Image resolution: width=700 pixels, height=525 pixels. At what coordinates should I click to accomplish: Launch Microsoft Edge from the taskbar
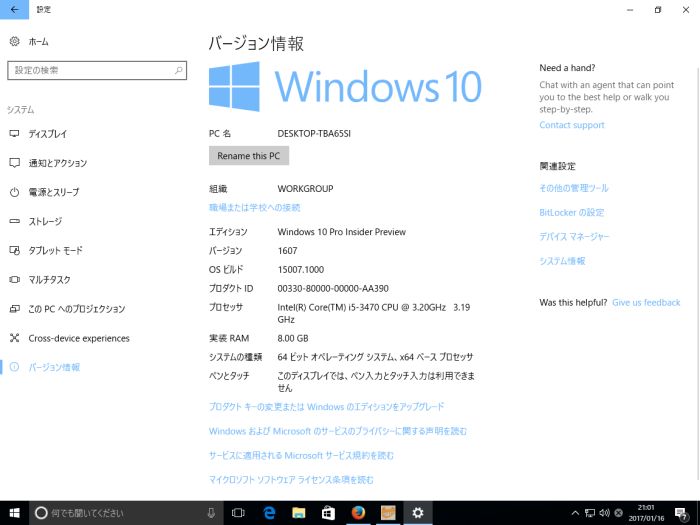pyautogui.click(x=269, y=512)
